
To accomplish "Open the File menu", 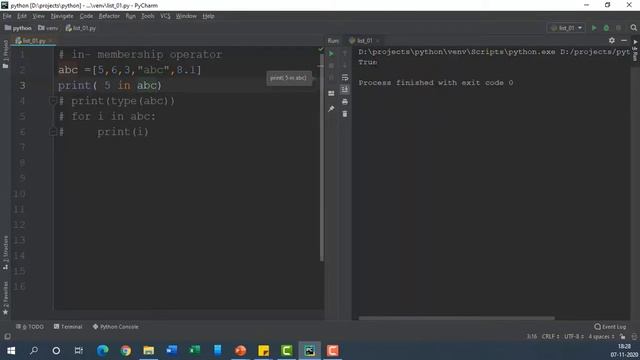I will [x=7, y=16].
